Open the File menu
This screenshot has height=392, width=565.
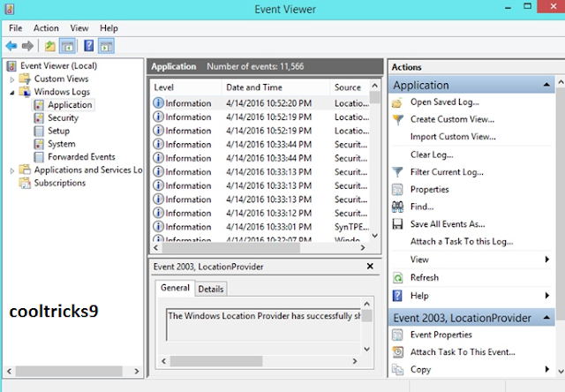[x=16, y=28]
